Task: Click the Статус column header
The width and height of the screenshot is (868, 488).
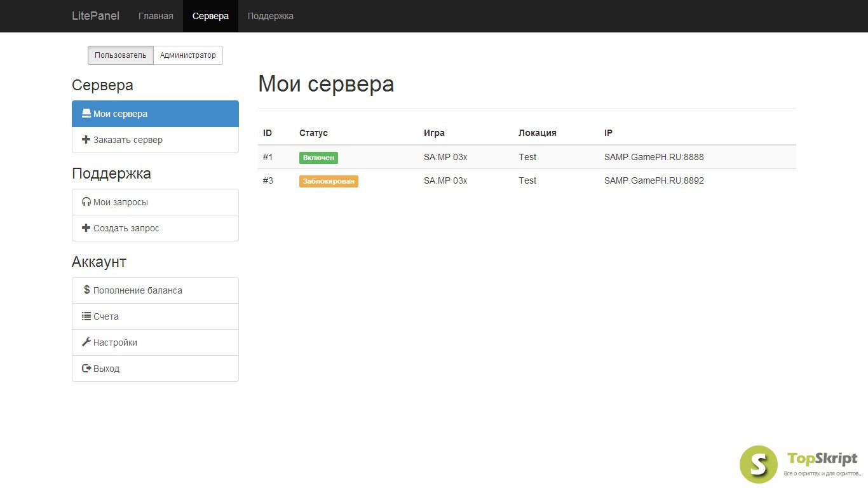Action: click(313, 133)
